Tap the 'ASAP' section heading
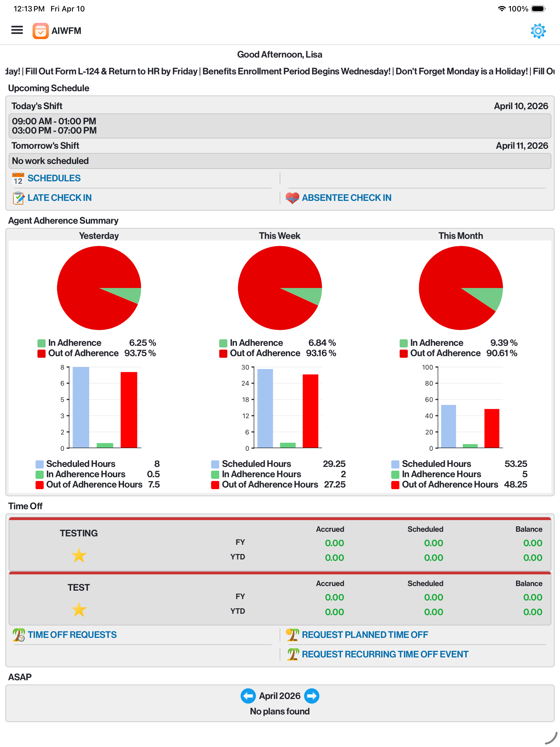 [x=20, y=677]
